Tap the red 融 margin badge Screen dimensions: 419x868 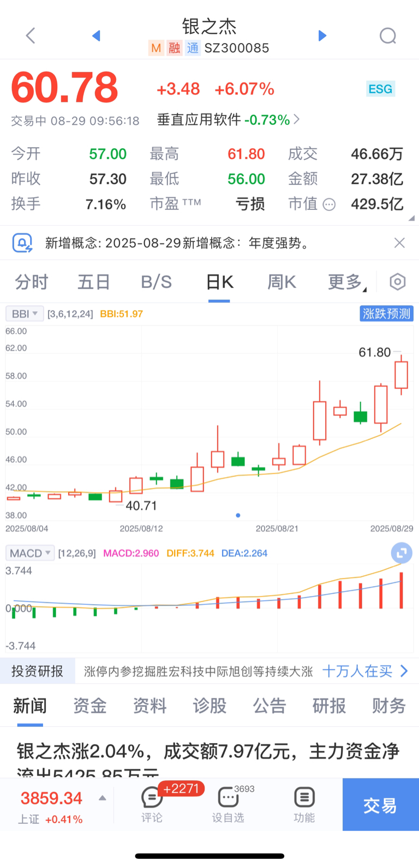click(175, 48)
